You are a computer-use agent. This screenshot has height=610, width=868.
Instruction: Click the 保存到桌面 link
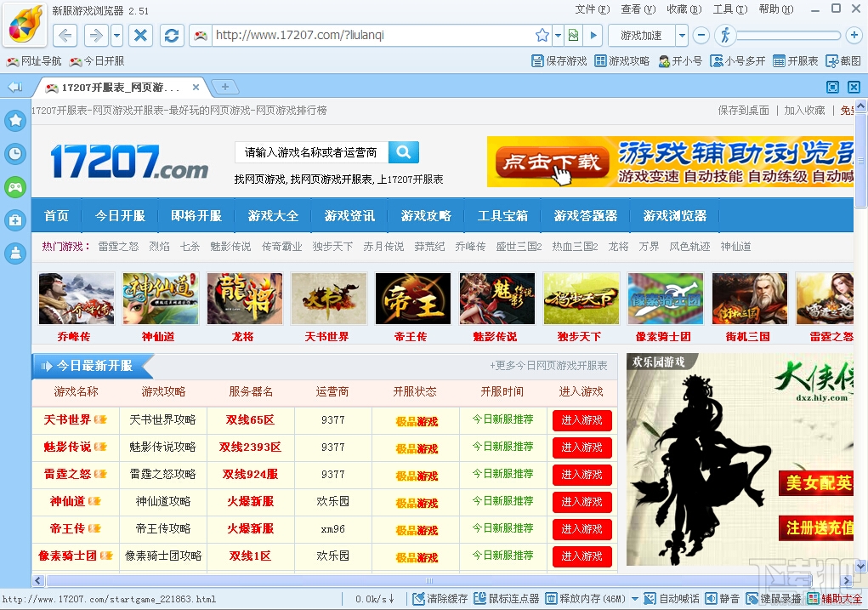point(743,111)
